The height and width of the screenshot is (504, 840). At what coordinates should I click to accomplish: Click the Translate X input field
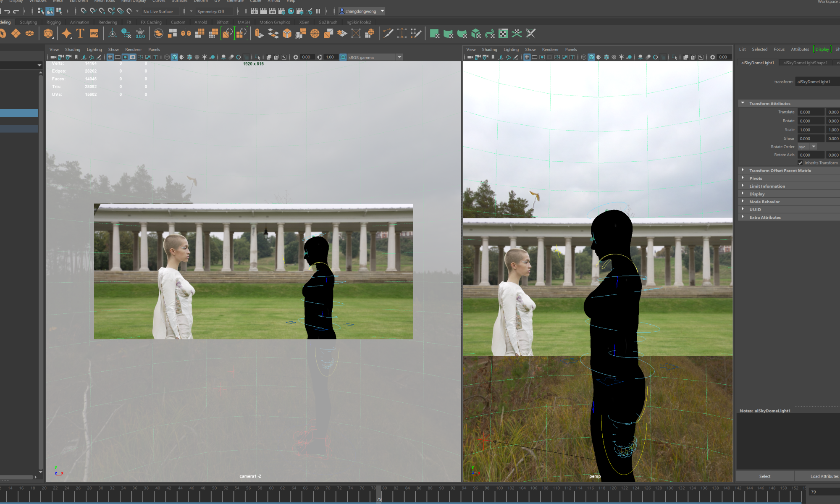pos(811,112)
